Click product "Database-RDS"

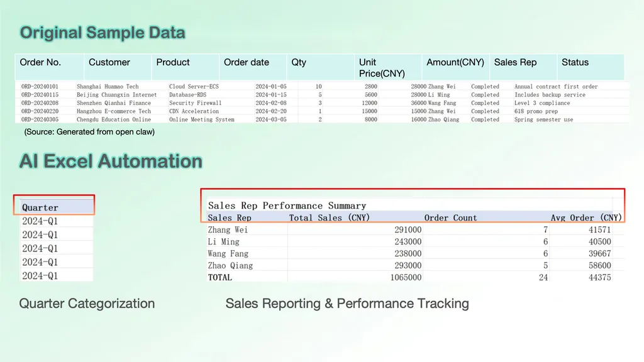pos(187,95)
